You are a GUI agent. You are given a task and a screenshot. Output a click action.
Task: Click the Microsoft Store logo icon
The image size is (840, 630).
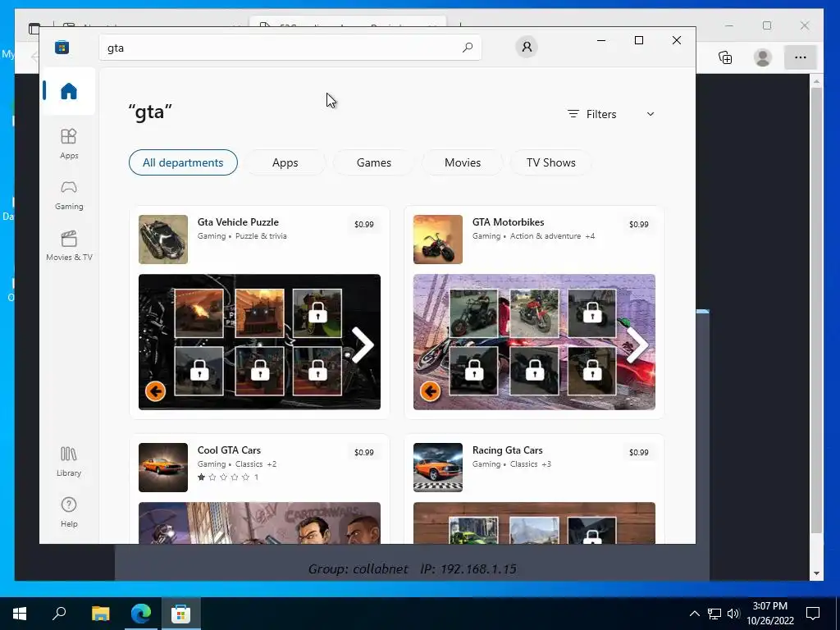[x=62, y=47]
